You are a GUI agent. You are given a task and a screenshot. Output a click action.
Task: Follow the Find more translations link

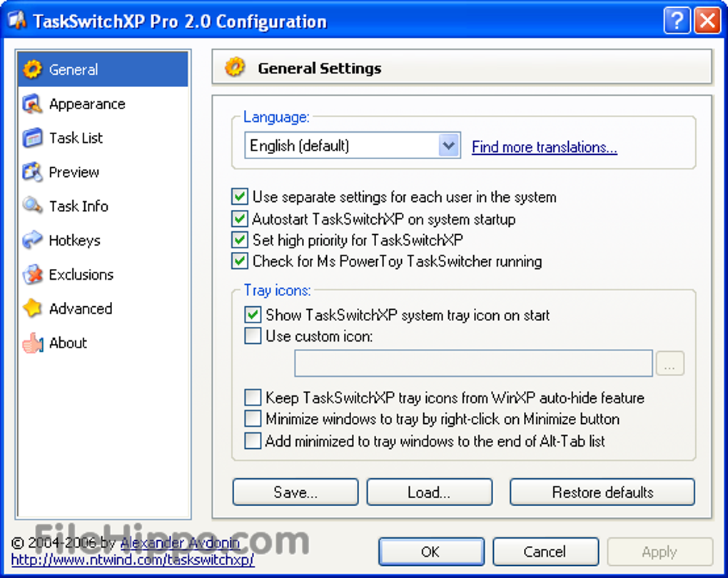point(544,147)
